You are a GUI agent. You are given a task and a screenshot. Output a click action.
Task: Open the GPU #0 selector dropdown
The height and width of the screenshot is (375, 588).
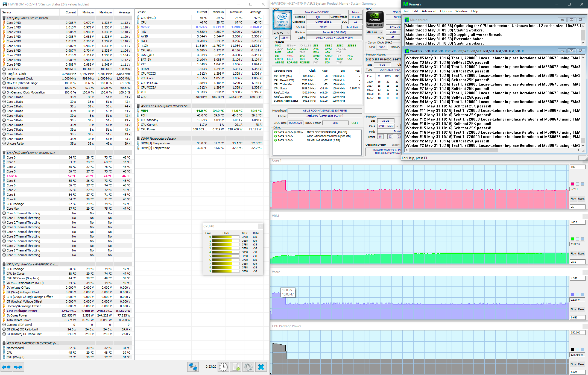point(375,32)
